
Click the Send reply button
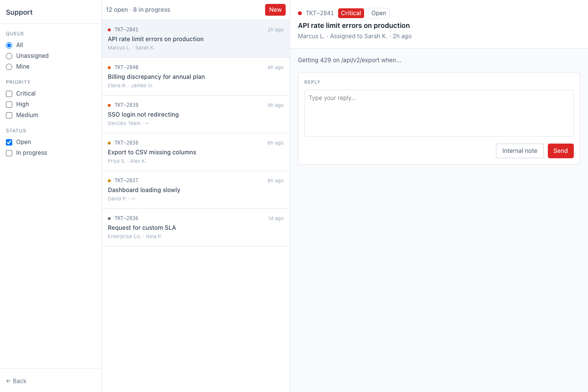[561, 151]
